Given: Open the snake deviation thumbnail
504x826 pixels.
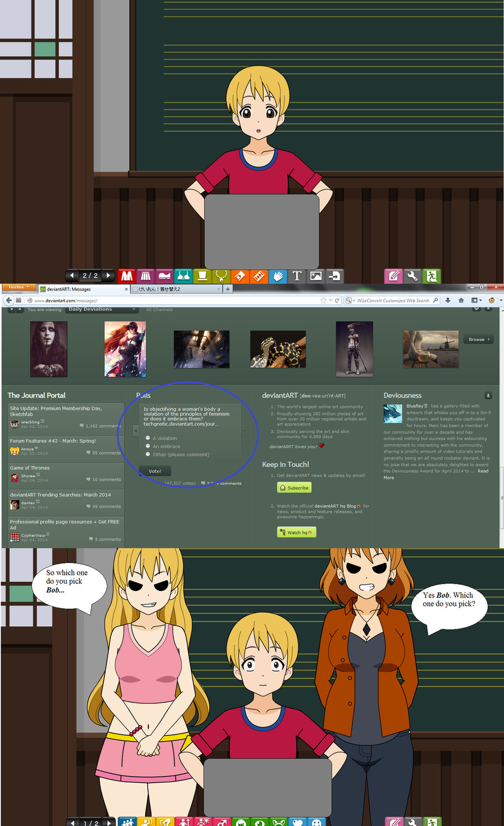Looking at the screenshot, I should click(278, 349).
